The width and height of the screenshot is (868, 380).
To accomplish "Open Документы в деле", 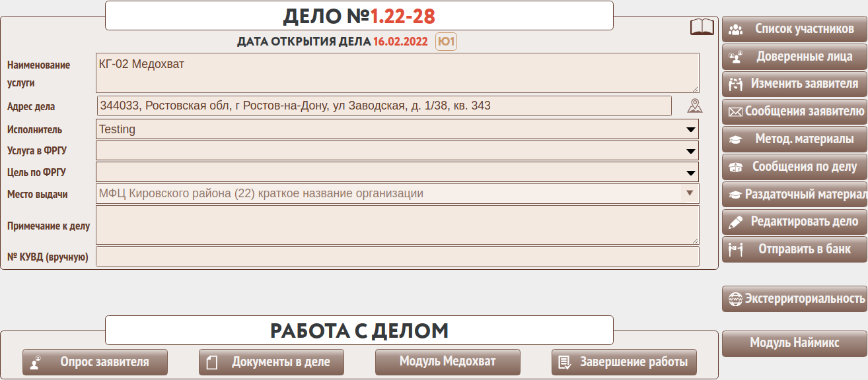I will point(271,362).
